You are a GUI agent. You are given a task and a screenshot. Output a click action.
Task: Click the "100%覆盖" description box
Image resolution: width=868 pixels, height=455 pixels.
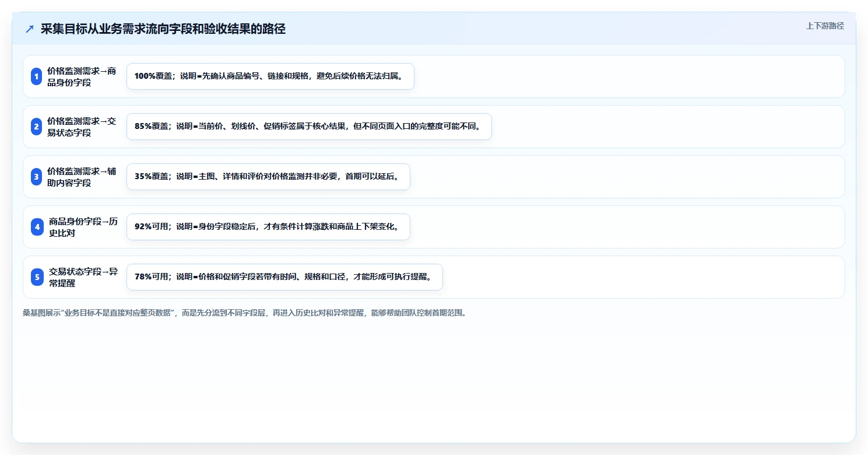click(270, 76)
